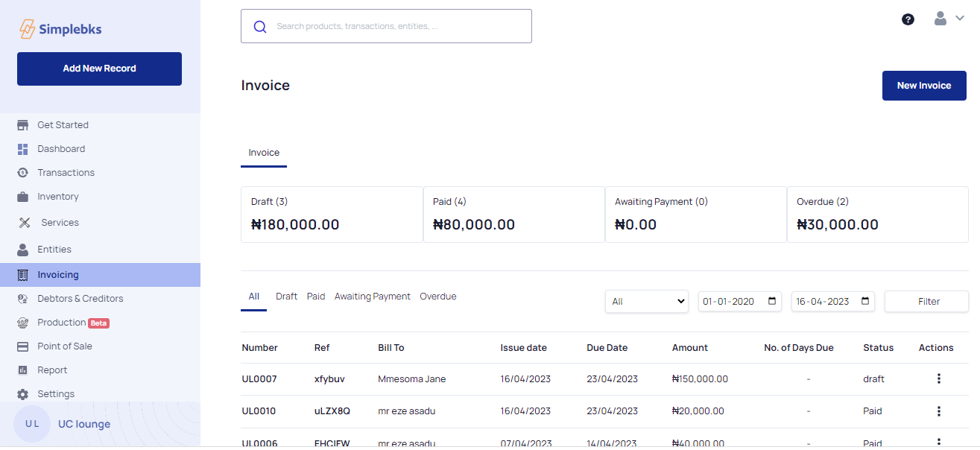Click the UL avatar circle
Image resolution: width=980 pixels, height=450 pixels.
pos(32,424)
